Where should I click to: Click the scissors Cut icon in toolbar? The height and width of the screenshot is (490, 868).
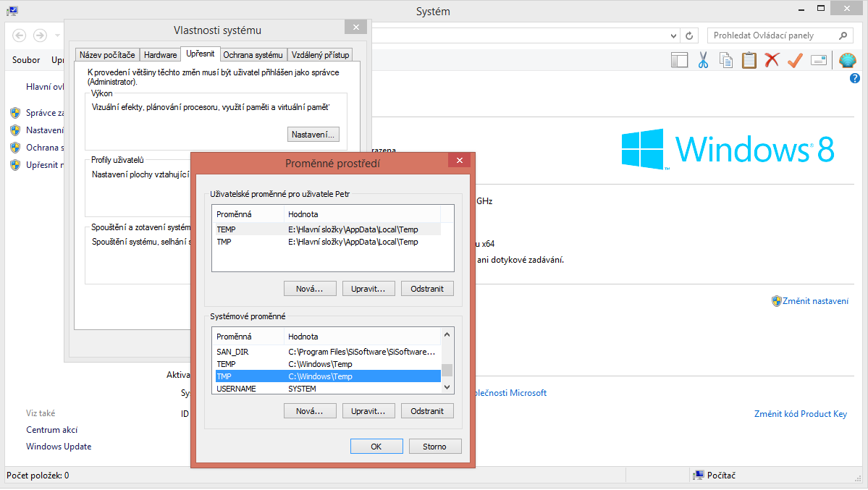[x=703, y=60]
